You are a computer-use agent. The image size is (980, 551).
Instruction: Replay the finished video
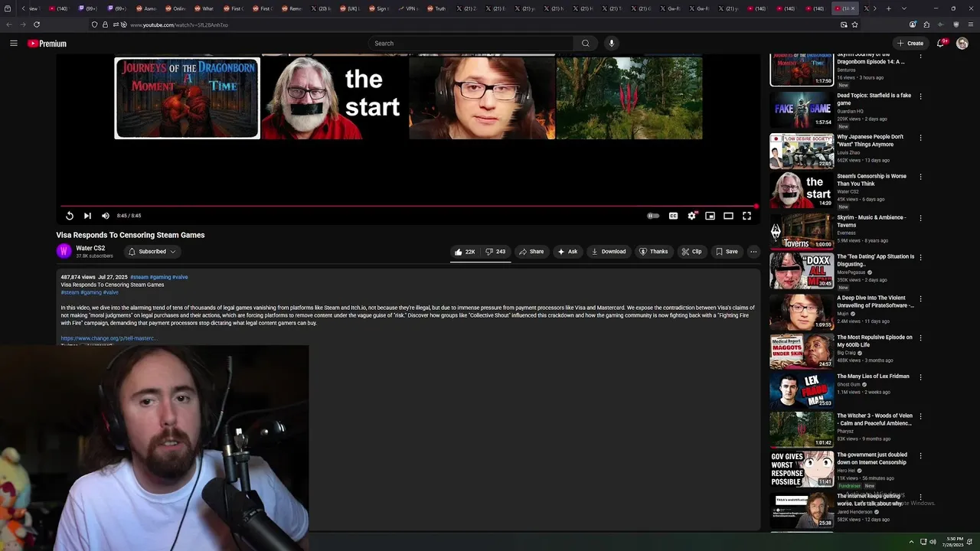(x=70, y=216)
